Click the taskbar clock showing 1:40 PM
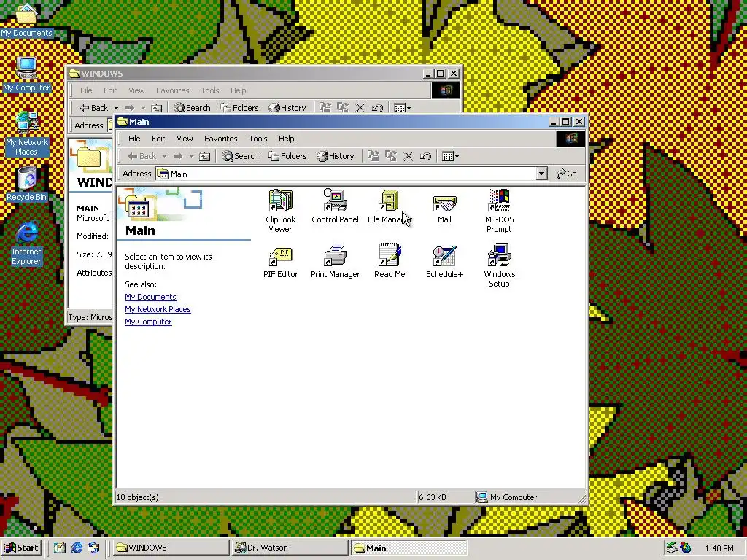 pos(719,548)
